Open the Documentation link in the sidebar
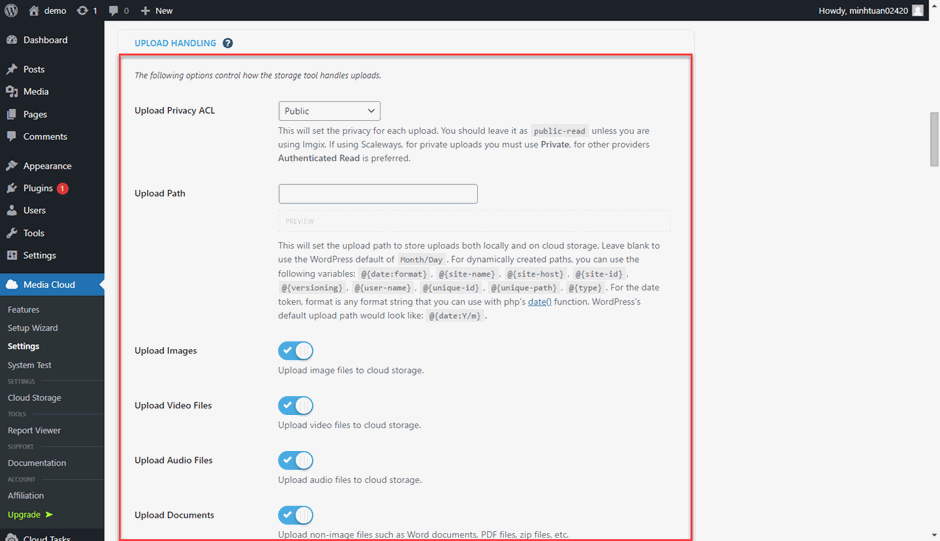 (37, 463)
